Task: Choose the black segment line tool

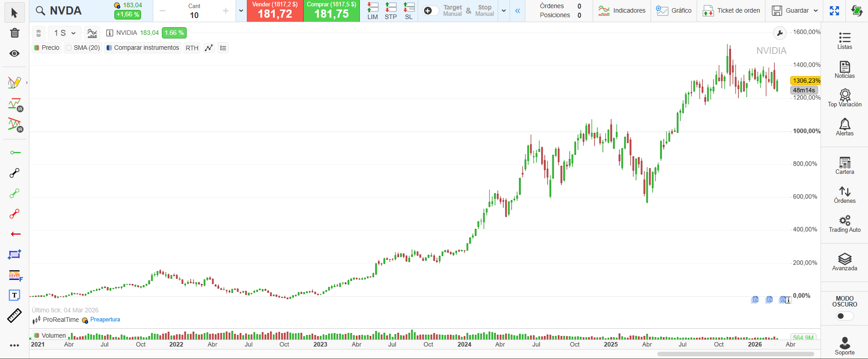Action: coord(15,173)
